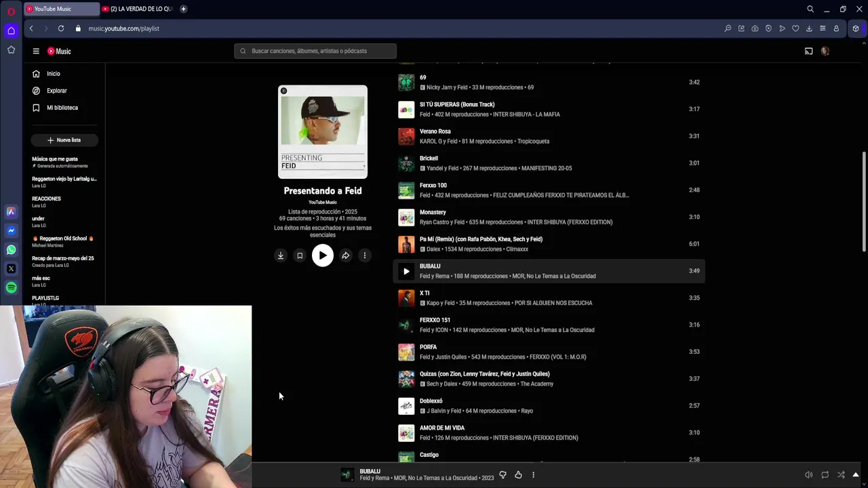
Task: Open Opera extensions cube icon
Action: (856, 28)
